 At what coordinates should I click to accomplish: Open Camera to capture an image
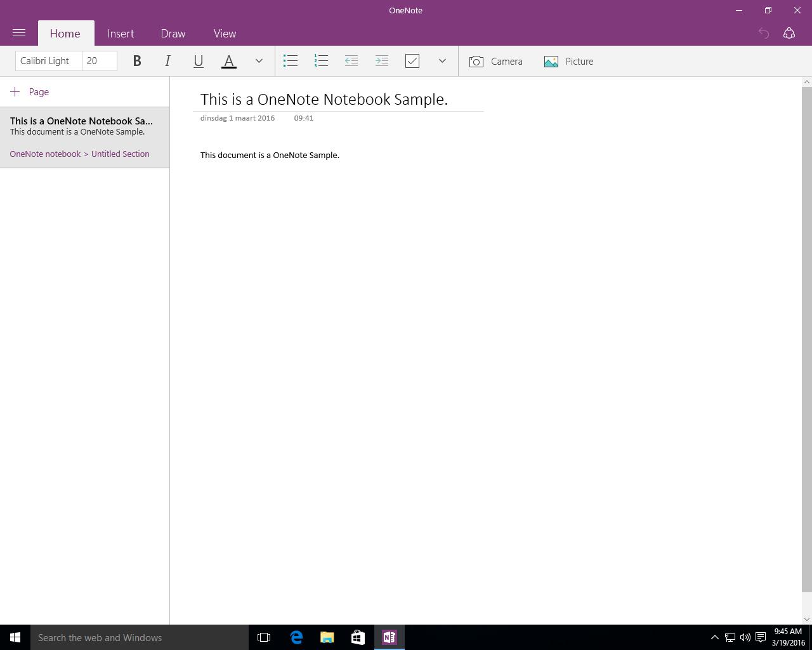[x=496, y=61]
